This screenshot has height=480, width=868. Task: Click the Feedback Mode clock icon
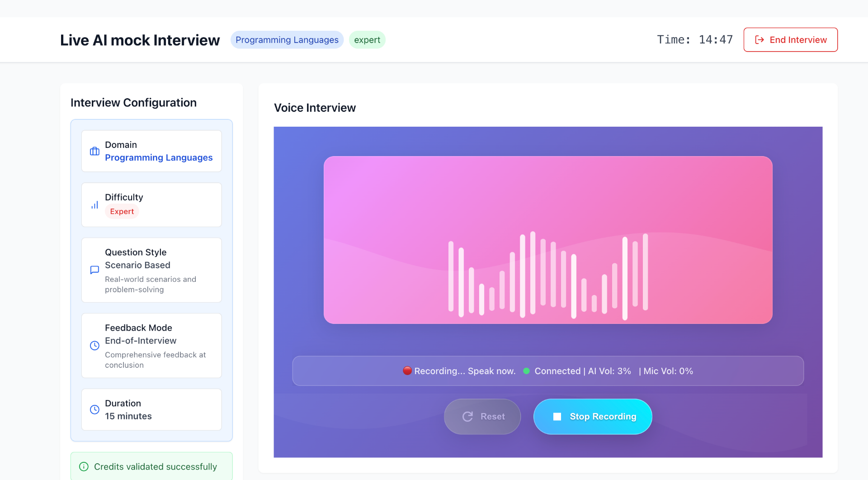(94, 345)
